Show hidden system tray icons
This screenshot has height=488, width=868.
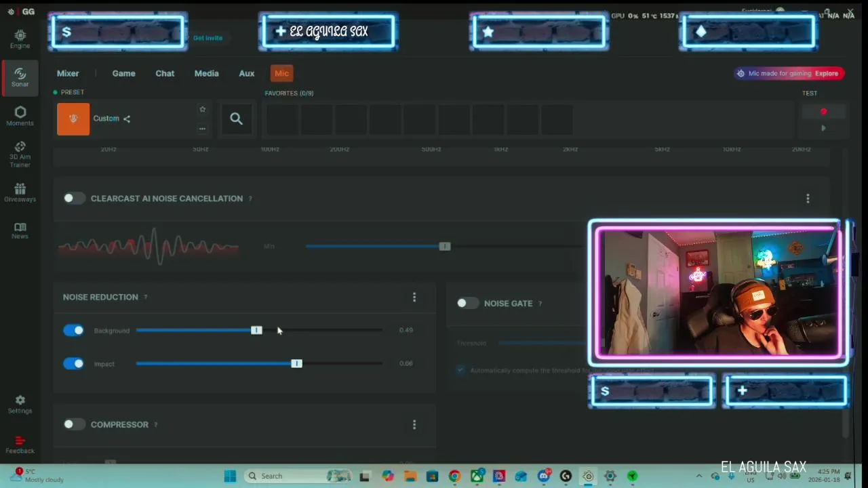tap(699, 476)
